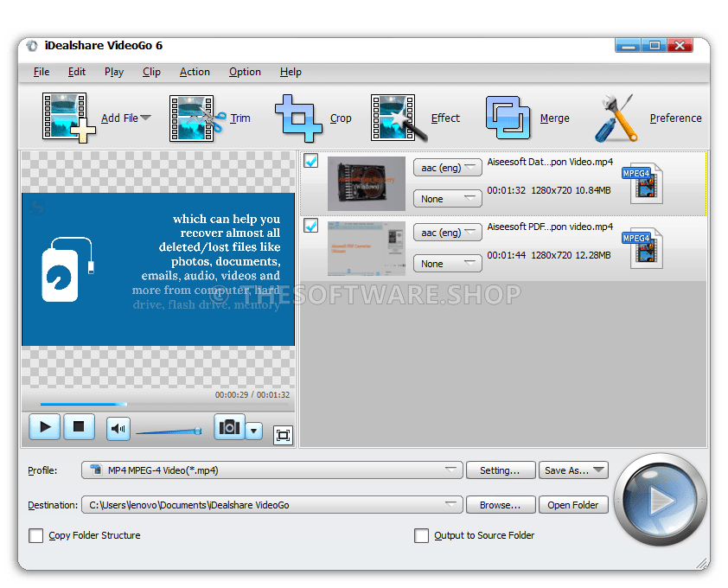Uncheck the Aiseesoft PDF...pon video.mp4 checkbox

[x=310, y=226]
